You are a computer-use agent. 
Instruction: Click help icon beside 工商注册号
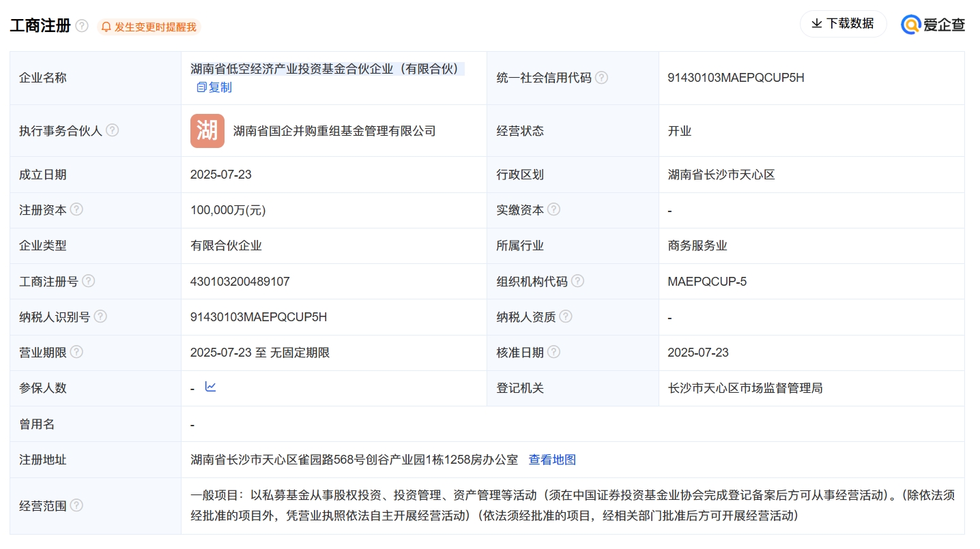[x=88, y=281]
